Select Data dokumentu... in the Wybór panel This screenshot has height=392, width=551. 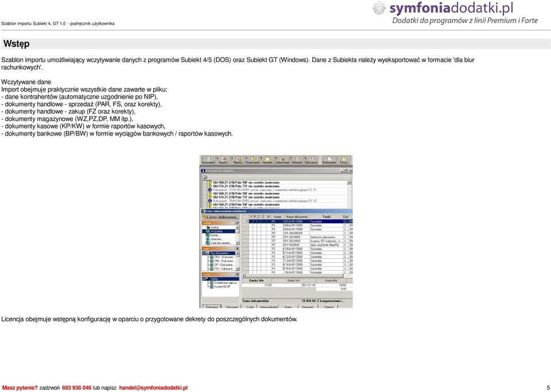pyautogui.click(x=218, y=243)
